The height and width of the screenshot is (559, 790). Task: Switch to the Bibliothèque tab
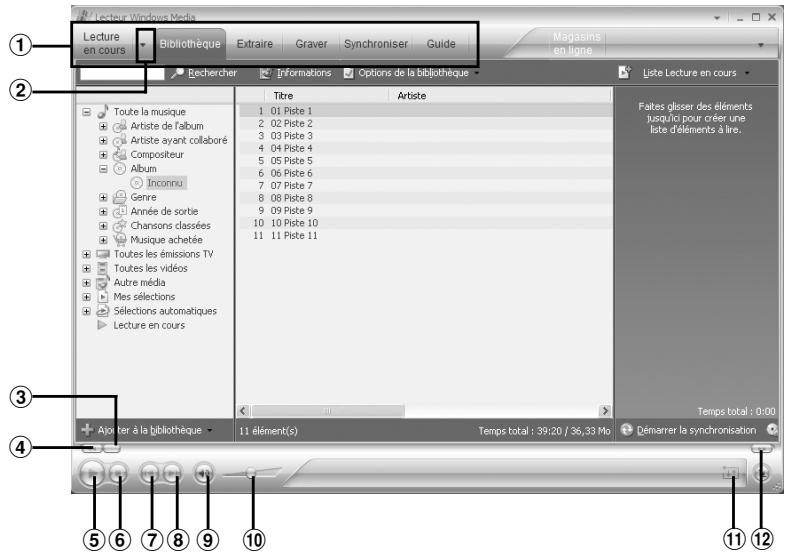point(190,44)
